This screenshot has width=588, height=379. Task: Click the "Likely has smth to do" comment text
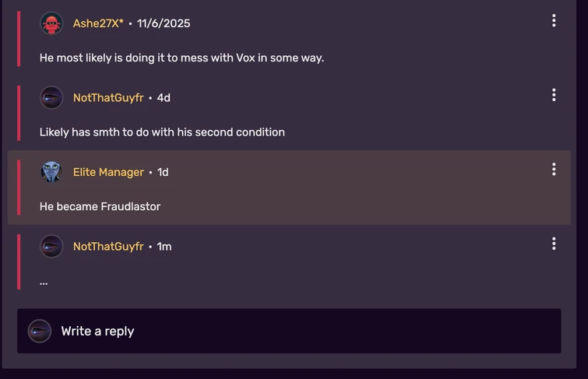coord(162,132)
